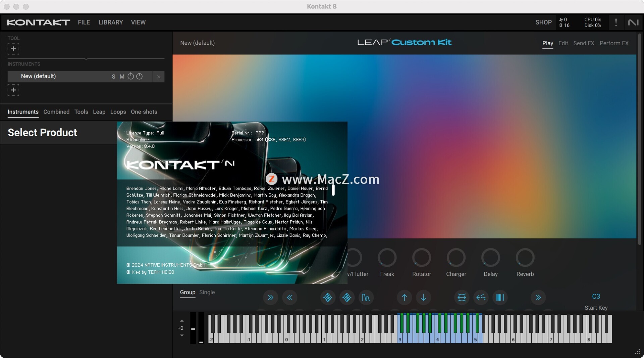The height and width of the screenshot is (358, 644).
Task: Click the down arrow icon
Action: coord(423,298)
